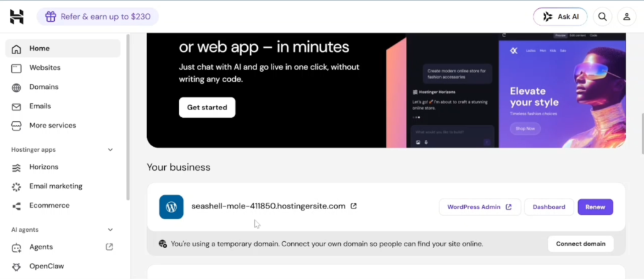Click the Connect domain button
This screenshot has height=279, width=644.
[x=580, y=244]
